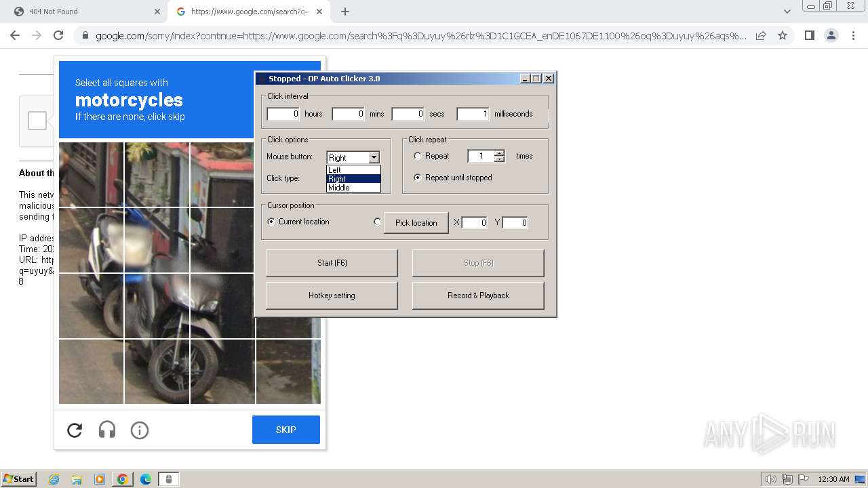Open the Start menu

click(x=19, y=479)
